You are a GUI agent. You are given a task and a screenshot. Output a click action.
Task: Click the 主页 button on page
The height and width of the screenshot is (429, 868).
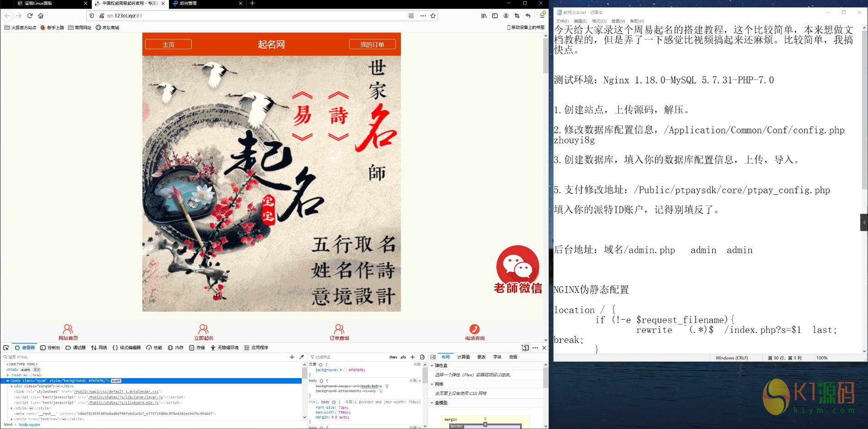[168, 44]
